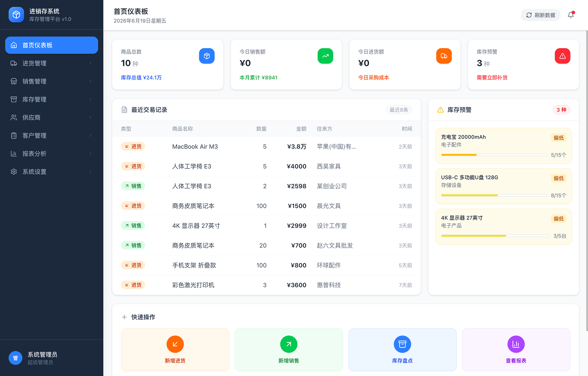Click the 偏低 tag on 充电宝 alert
This screenshot has height=376, width=588.
coord(559,138)
